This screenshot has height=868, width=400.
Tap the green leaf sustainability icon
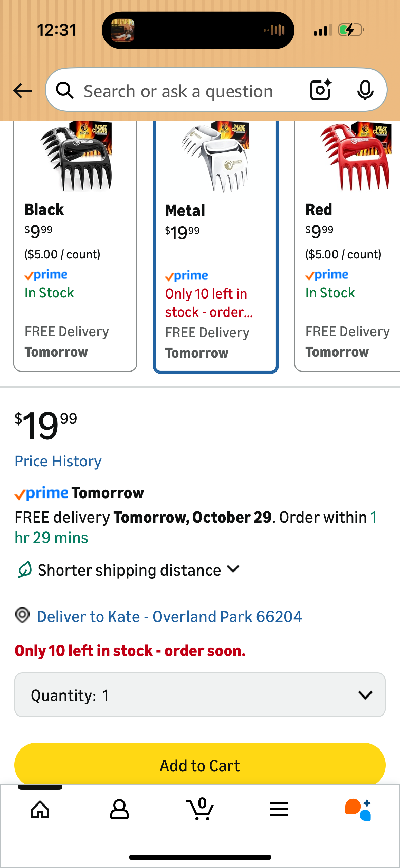coord(25,569)
